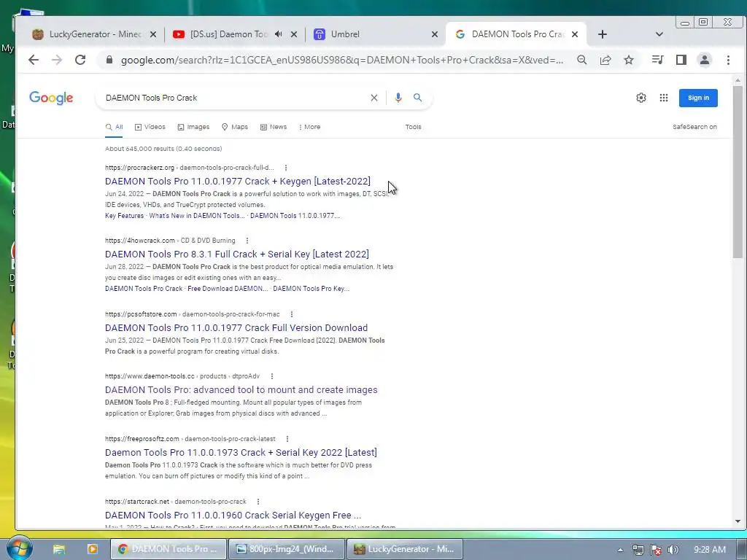Screen dimensions: 747x560
Task: Open options dots for freeprosoftz.com result
Action: click(x=287, y=439)
